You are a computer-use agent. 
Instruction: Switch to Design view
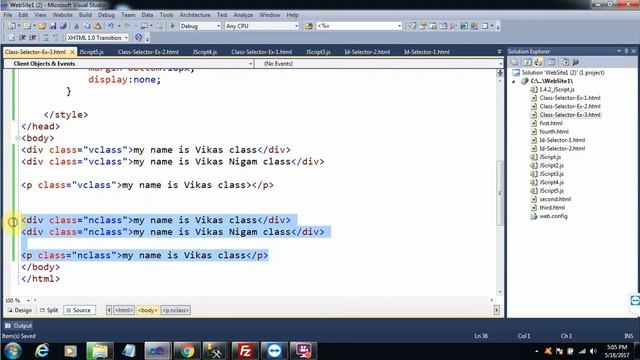pos(20,310)
